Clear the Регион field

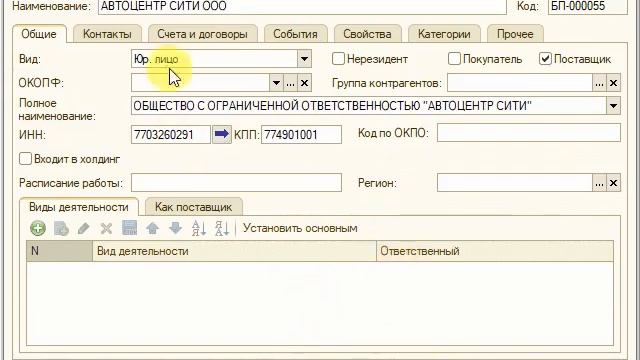click(613, 183)
